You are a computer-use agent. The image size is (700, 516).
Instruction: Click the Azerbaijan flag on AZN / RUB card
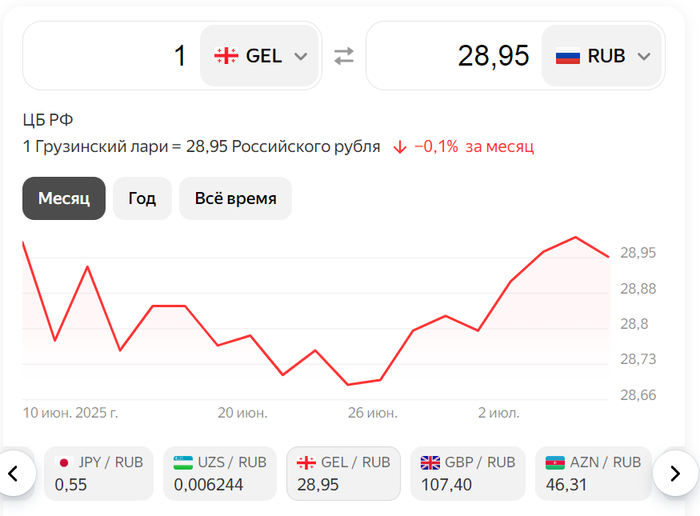pos(555,462)
